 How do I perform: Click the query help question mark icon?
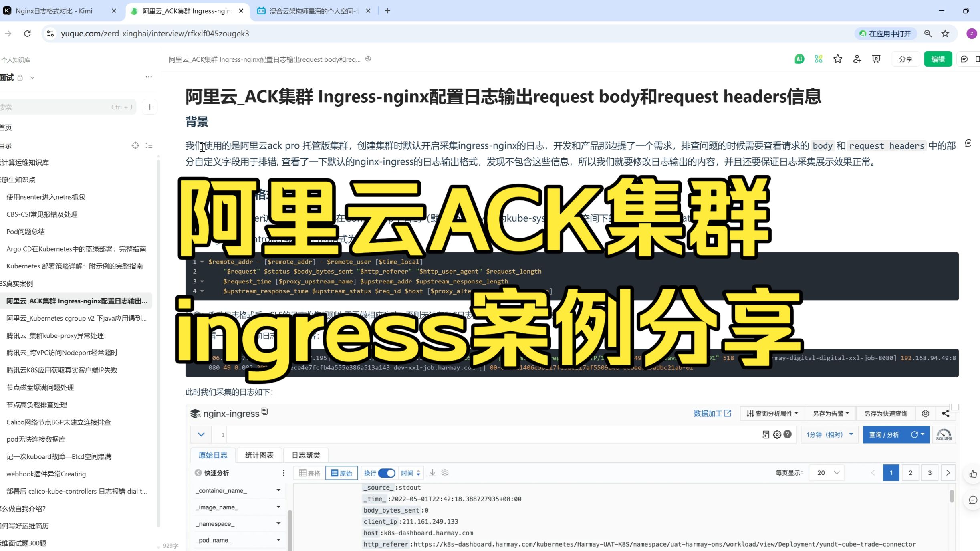[x=788, y=434]
